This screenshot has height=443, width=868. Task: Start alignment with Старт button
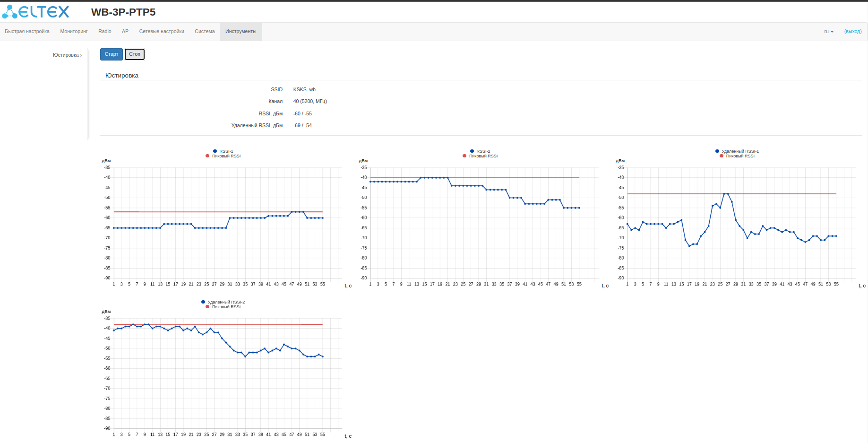click(112, 54)
